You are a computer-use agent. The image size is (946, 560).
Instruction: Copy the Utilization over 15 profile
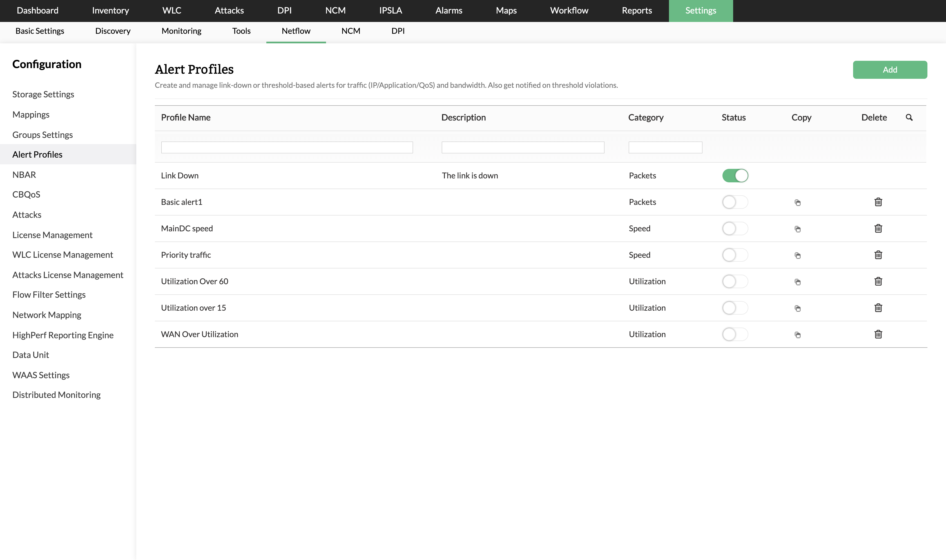tap(797, 308)
